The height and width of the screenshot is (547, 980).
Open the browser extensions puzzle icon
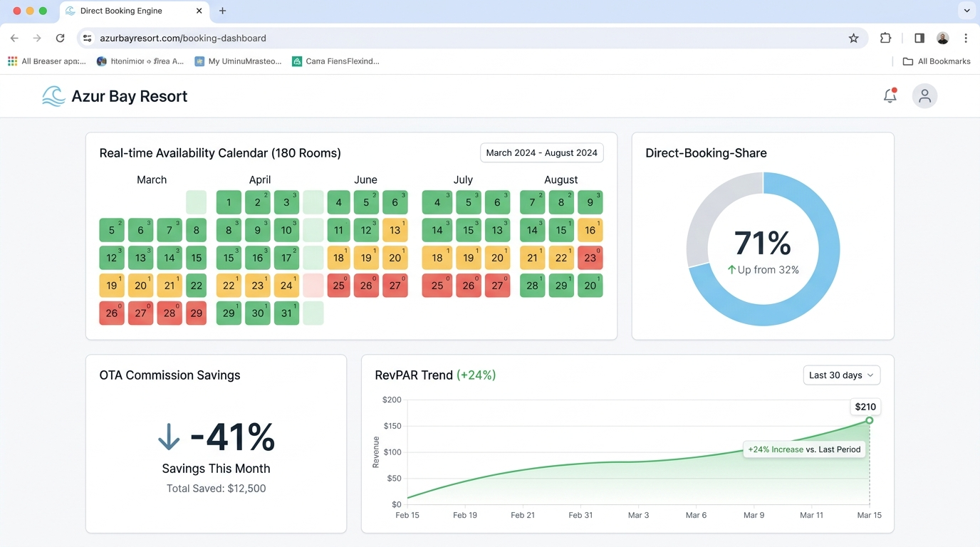(885, 38)
